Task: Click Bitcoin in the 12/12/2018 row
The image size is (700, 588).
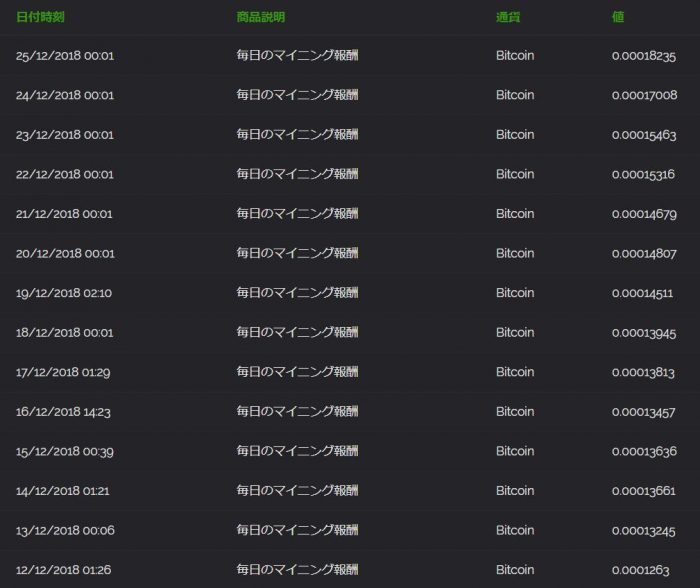Action: pos(515,569)
